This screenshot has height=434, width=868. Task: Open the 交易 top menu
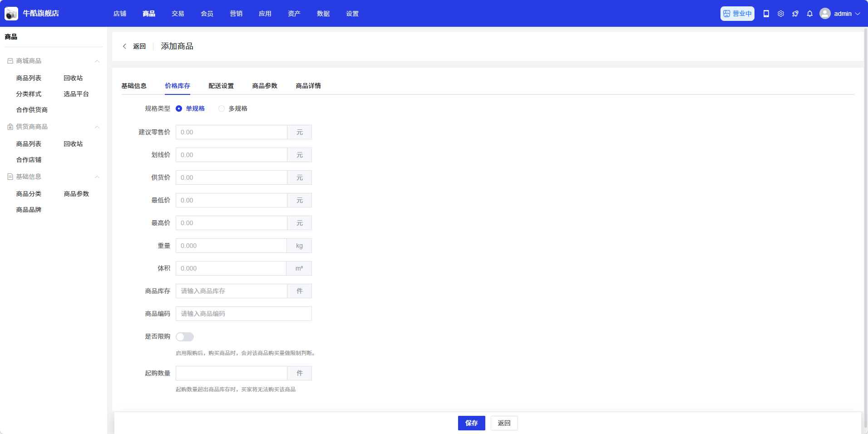(x=178, y=14)
